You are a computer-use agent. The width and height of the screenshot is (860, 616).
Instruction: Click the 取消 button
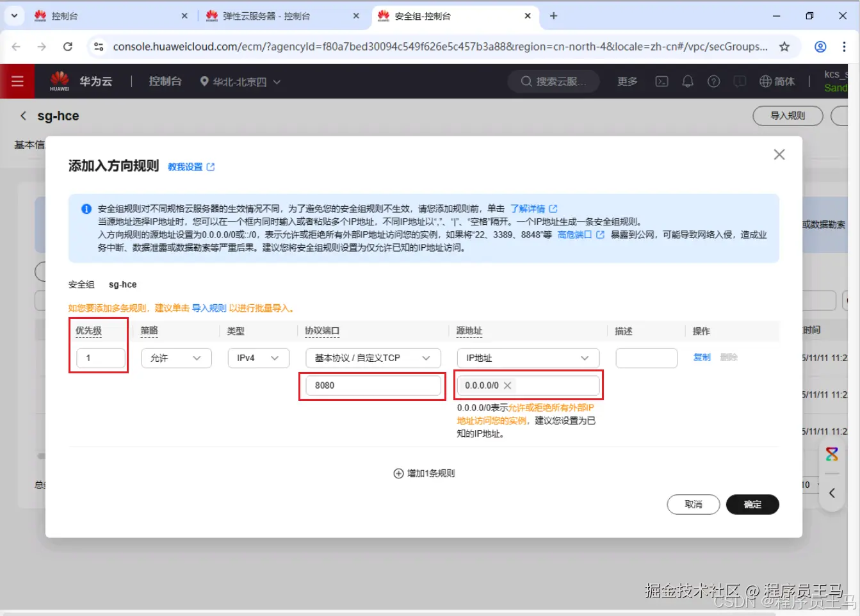point(694,505)
